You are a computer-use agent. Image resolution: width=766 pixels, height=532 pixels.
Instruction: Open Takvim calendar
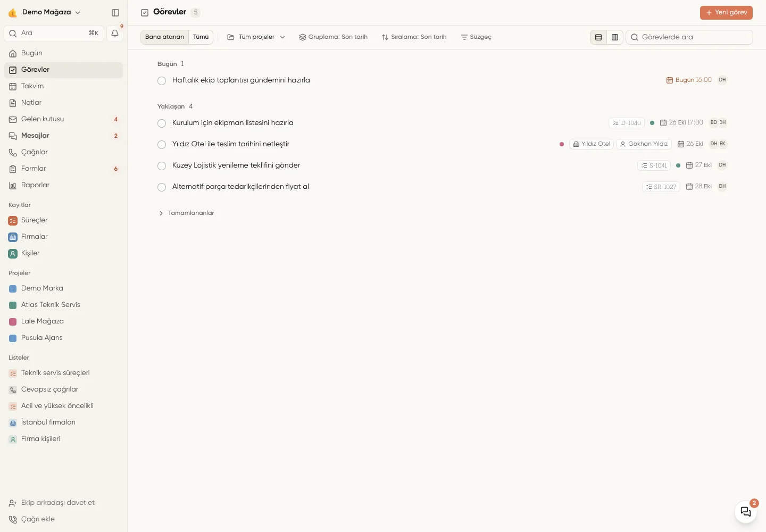coord(63,86)
